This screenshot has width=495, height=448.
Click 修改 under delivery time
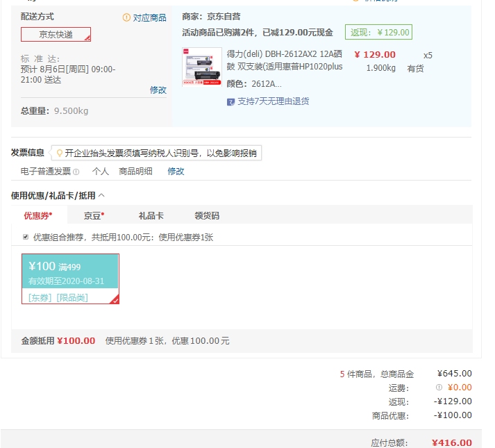click(x=158, y=90)
